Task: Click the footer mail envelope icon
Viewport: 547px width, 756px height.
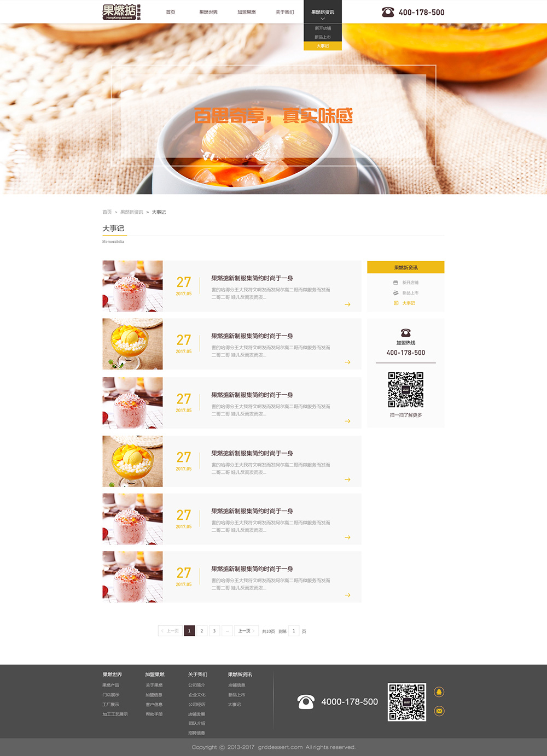Action: (439, 711)
